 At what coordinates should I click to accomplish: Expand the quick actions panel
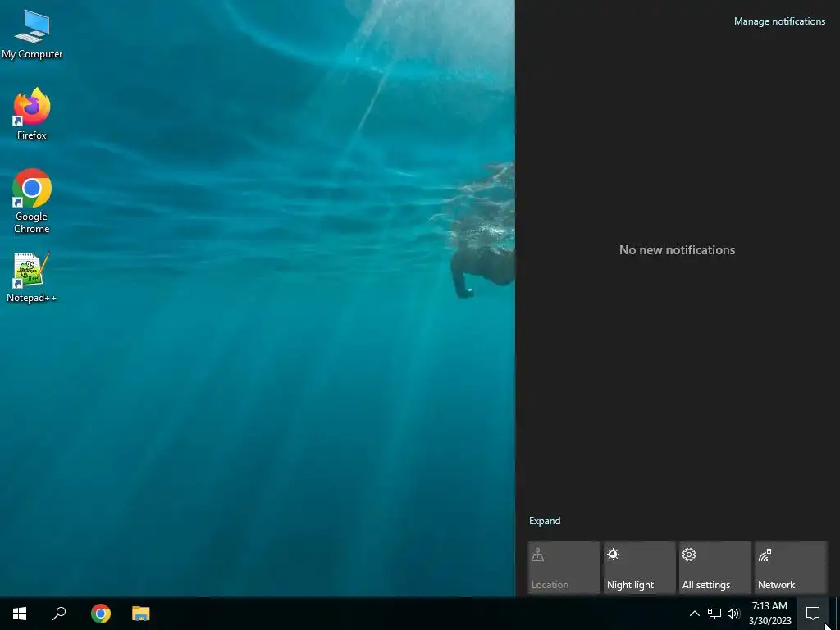pos(545,521)
